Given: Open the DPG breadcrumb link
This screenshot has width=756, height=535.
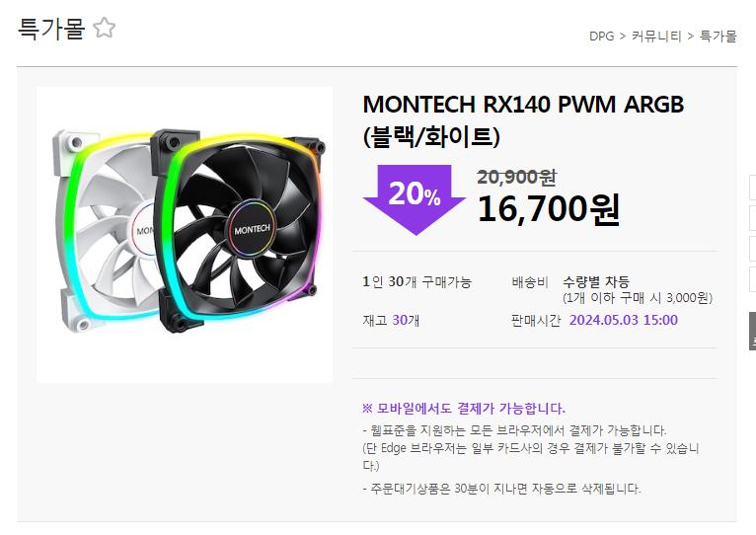Looking at the screenshot, I should (601, 37).
